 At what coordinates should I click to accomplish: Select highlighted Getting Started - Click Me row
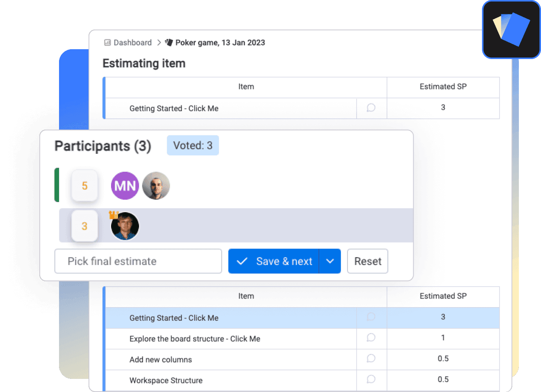(174, 318)
